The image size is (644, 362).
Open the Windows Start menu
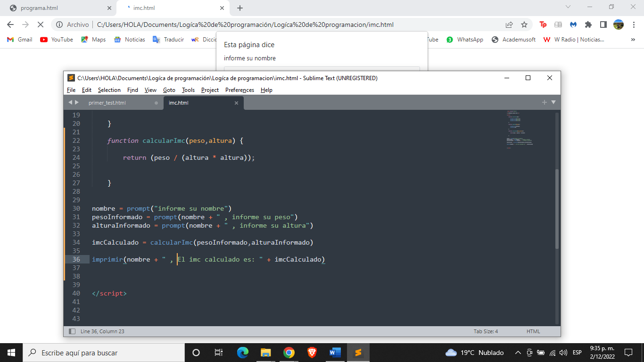tap(11, 353)
